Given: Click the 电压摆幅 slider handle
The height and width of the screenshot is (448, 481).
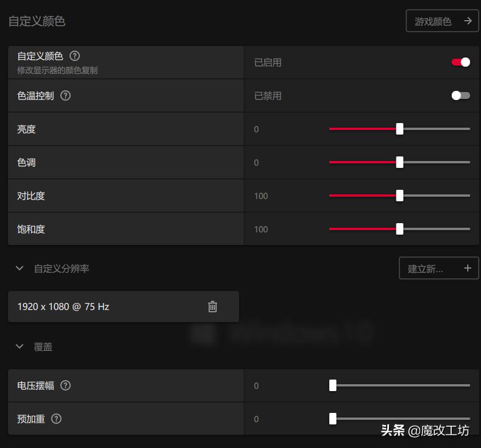Looking at the screenshot, I should (332, 386).
